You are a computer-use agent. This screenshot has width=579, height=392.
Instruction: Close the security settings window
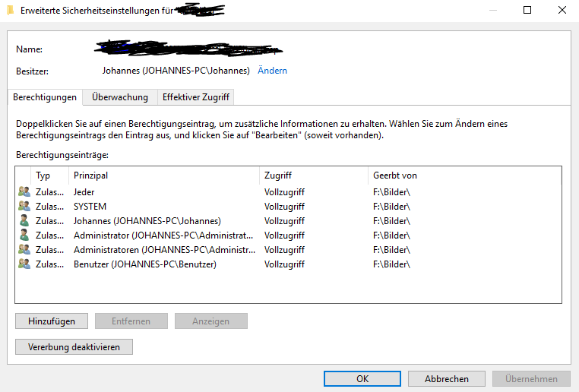pos(562,10)
